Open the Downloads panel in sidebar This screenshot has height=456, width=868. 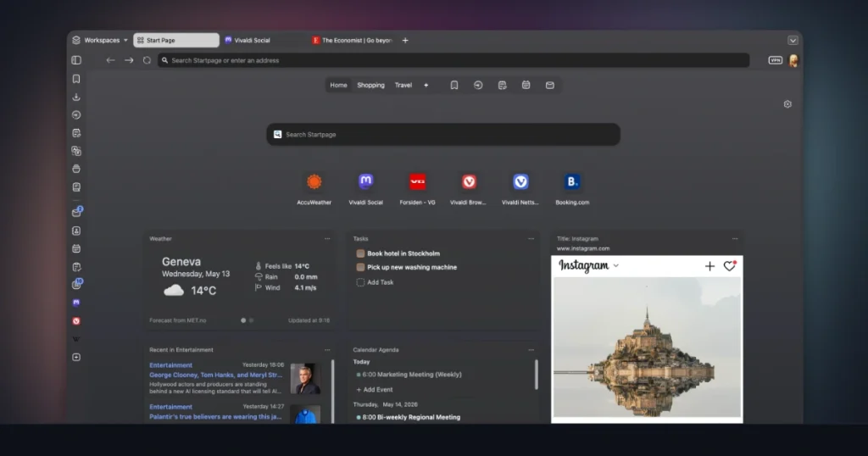pos(76,97)
